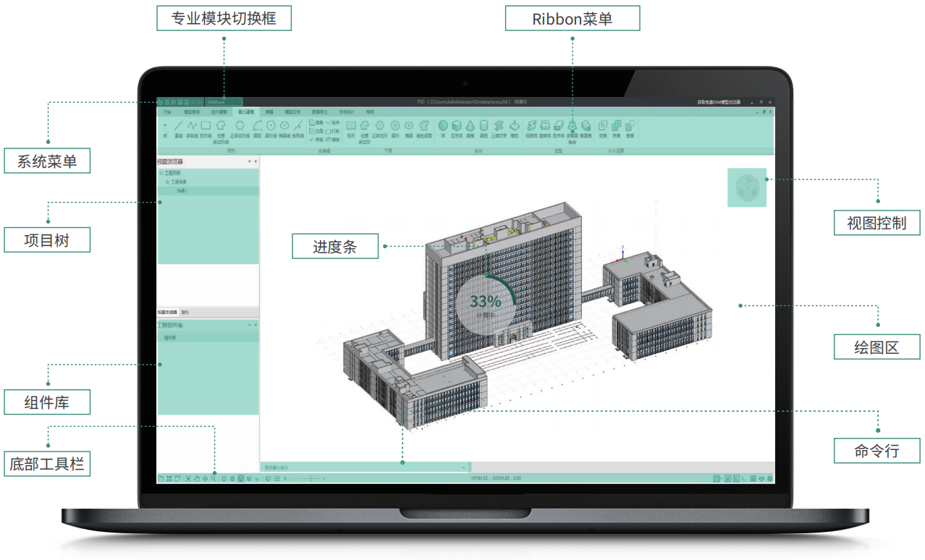Create a 圆柱 cylinder solid
925x560 pixels.
483,130
